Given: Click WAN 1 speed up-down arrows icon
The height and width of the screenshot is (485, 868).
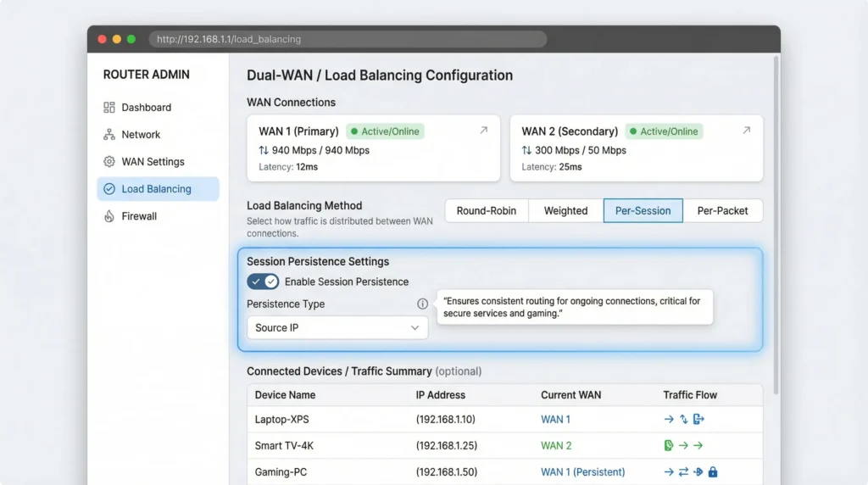Looking at the screenshot, I should coord(264,150).
